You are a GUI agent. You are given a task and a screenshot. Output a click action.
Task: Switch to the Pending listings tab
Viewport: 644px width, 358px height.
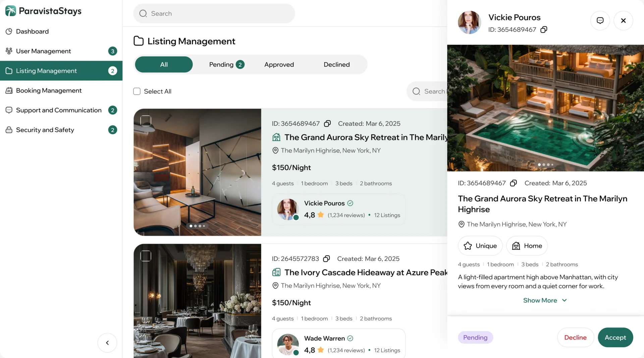point(226,64)
